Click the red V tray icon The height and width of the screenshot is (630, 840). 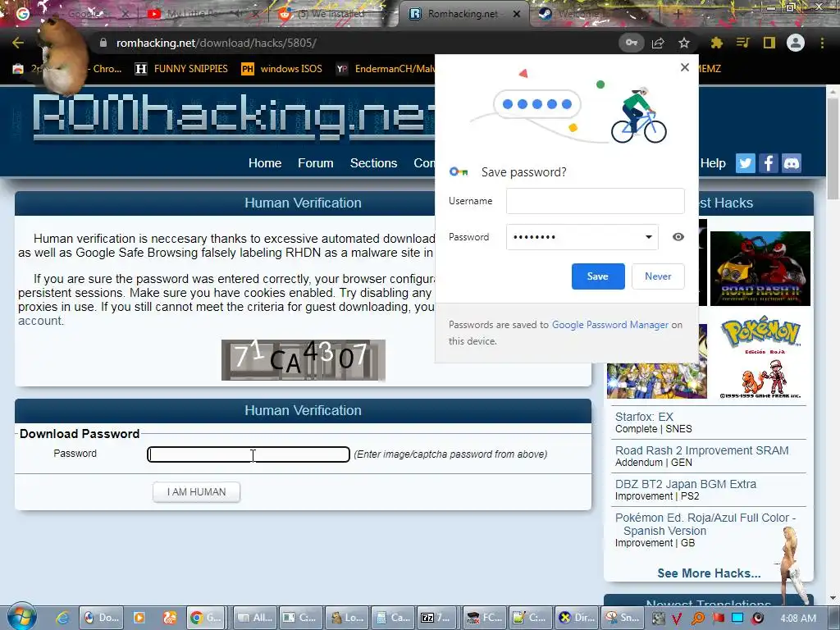click(x=677, y=619)
